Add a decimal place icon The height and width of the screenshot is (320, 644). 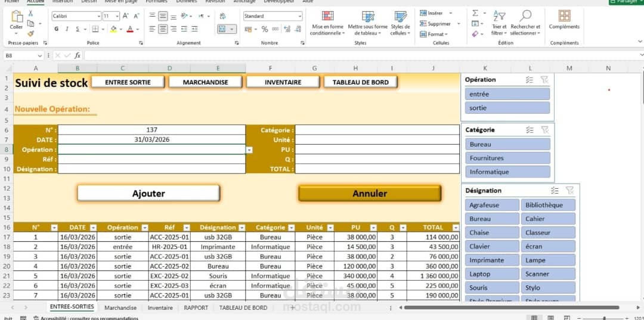tap(287, 29)
